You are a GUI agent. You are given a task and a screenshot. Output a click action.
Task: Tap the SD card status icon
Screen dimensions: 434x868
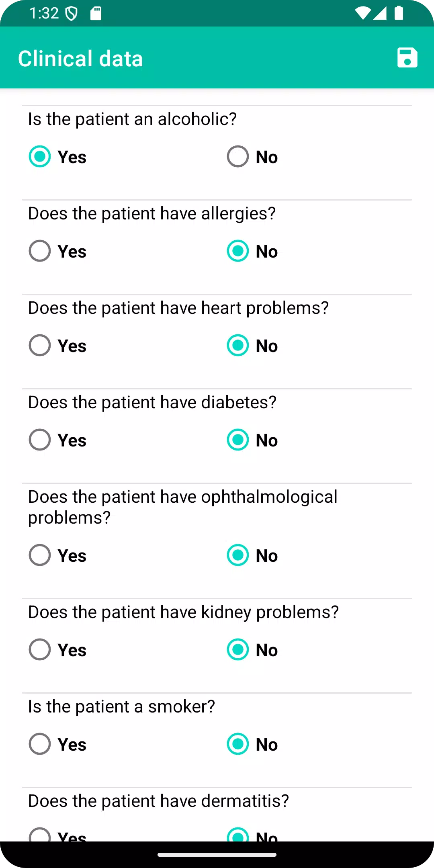pos(96,14)
